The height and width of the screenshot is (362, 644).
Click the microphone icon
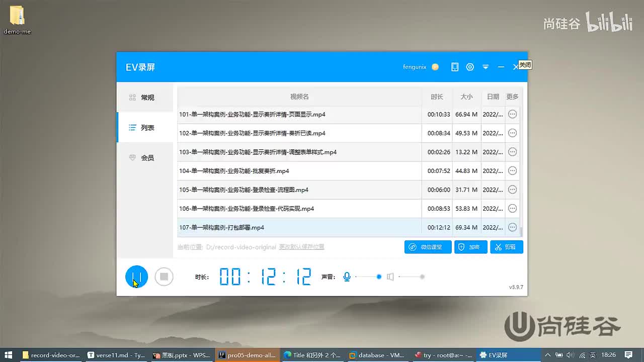click(x=347, y=277)
